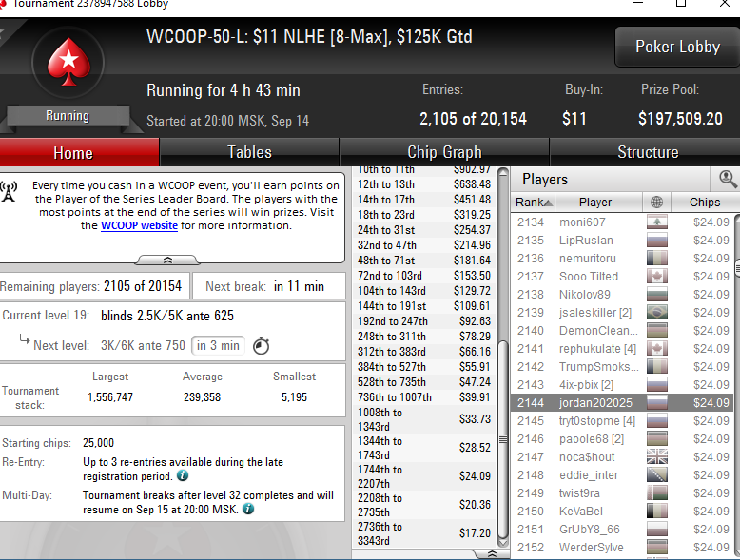
Task: Click the flag beside twist9ra
Action: (657, 493)
